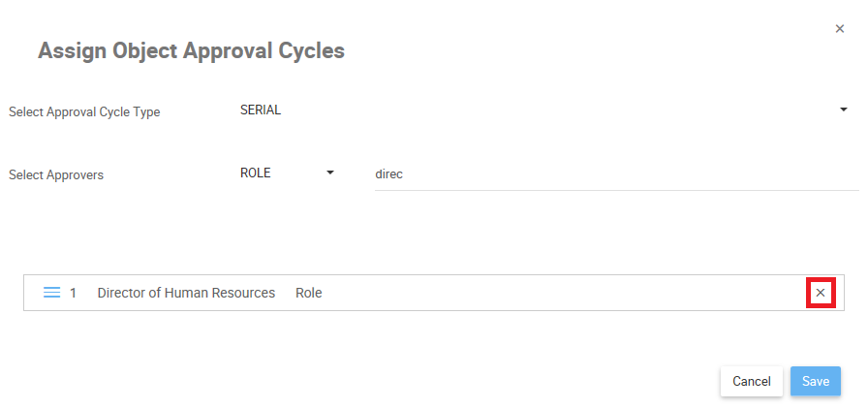The image size is (868, 409).
Task: Click the "Select Approval Cycle Type" label
Action: 84,111
